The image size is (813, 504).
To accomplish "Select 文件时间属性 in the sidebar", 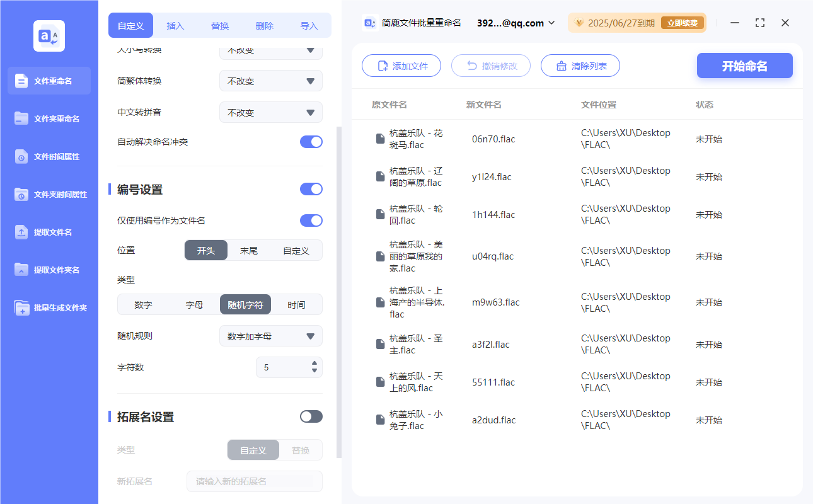I will click(49, 156).
